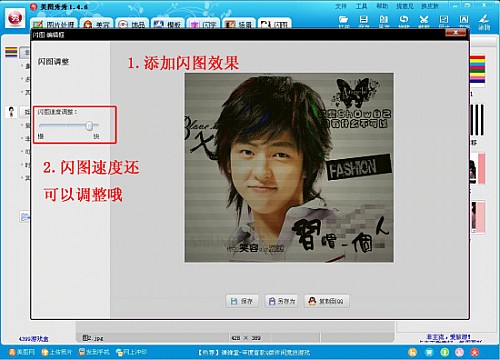500x360 pixels.
Task: Open the 热荐 promotion link in status bar
Action: pos(254,352)
